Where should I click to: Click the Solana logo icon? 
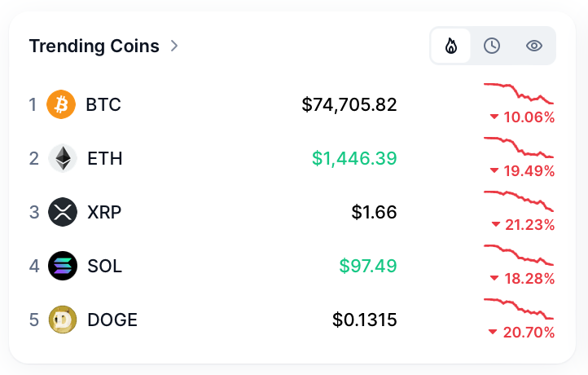tap(63, 266)
